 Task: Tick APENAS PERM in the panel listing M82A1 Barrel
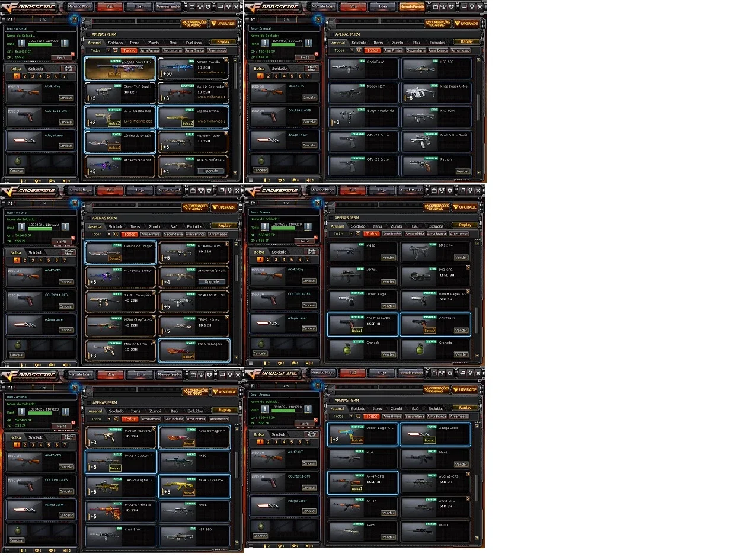88,34
